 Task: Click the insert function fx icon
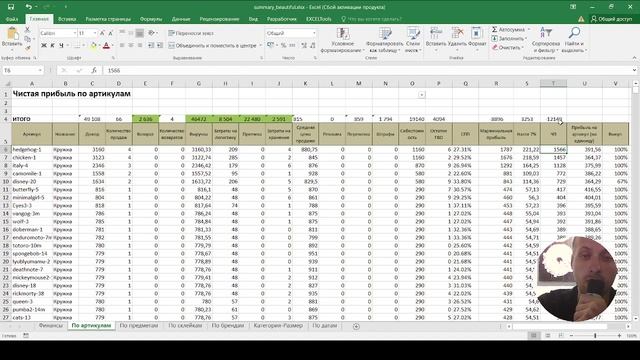tap(93, 70)
